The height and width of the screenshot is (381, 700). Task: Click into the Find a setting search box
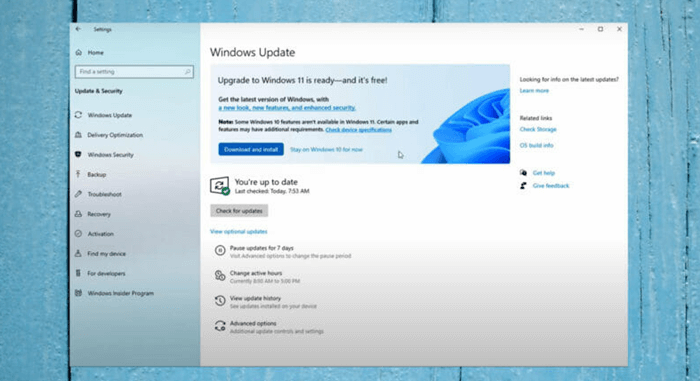[x=134, y=71]
